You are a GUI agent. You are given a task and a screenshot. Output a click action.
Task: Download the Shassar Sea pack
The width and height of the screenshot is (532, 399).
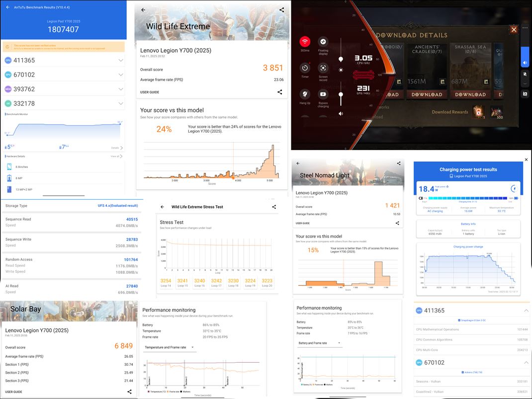tap(470, 94)
